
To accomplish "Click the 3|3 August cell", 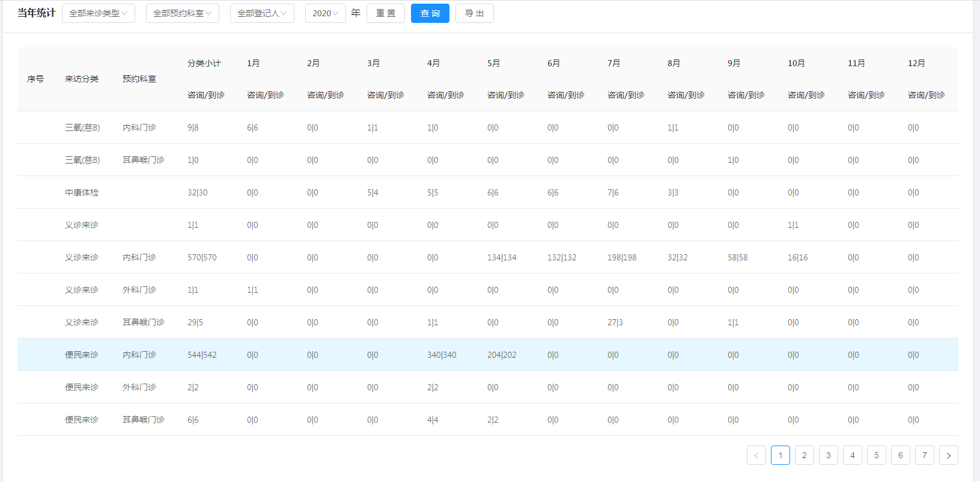I will coord(673,192).
